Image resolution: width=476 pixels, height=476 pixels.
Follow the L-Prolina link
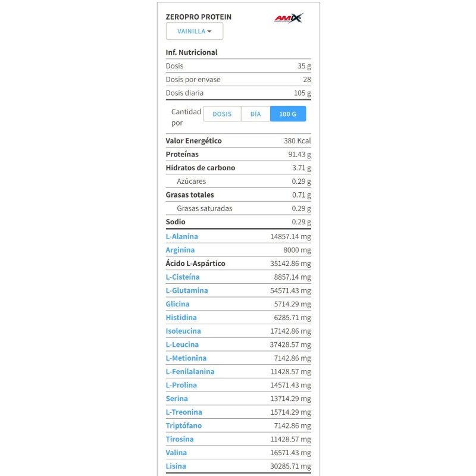pyautogui.click(x=181, y=385)
